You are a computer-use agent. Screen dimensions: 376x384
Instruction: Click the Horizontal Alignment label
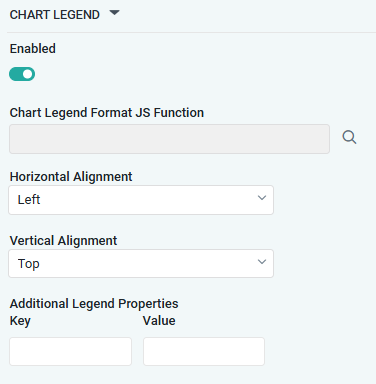pyautogui.click(x=71, y=177)
